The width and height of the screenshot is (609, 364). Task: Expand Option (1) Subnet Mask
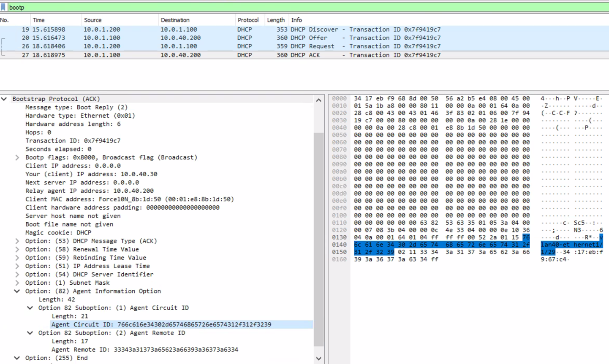[x=17, y=283]
